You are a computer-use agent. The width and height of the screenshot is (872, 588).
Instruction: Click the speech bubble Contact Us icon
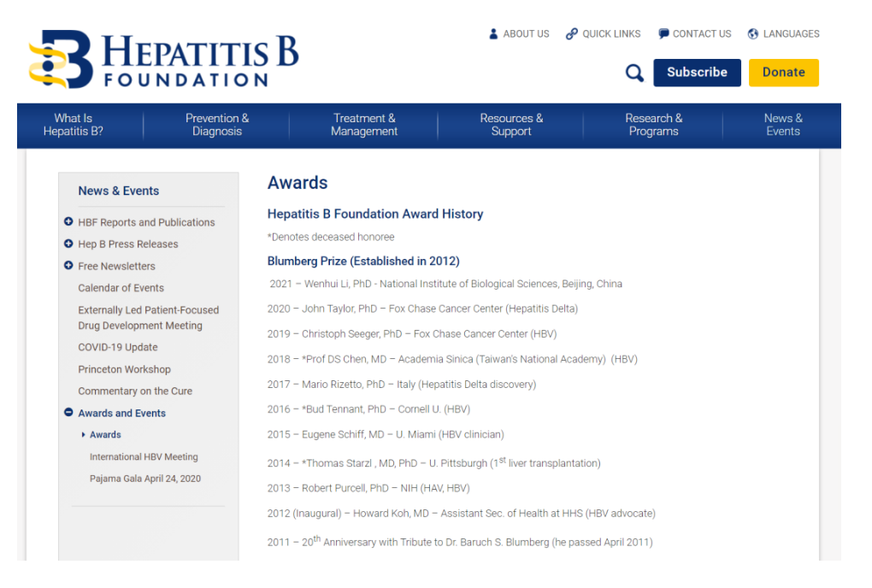663,34
